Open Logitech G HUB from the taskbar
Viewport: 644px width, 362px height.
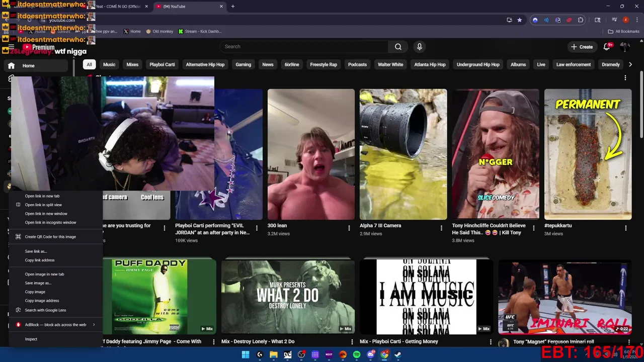coord(260,354)
